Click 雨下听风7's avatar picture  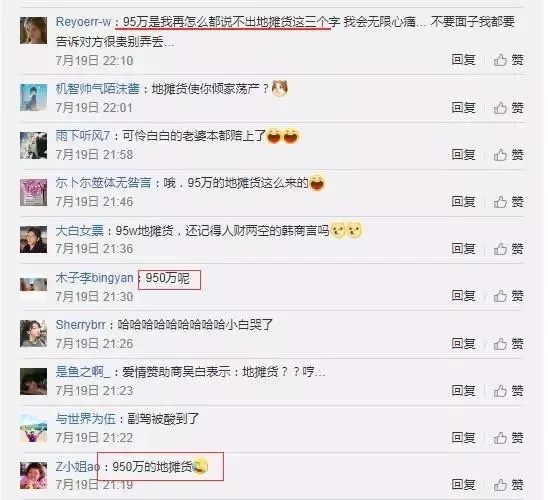tap(34, 145)
